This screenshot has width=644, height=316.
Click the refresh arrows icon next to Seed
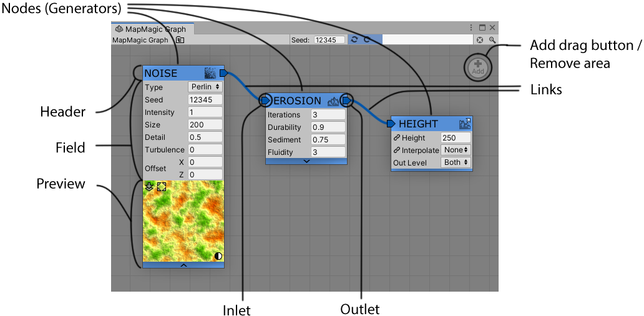coord(354,40)
